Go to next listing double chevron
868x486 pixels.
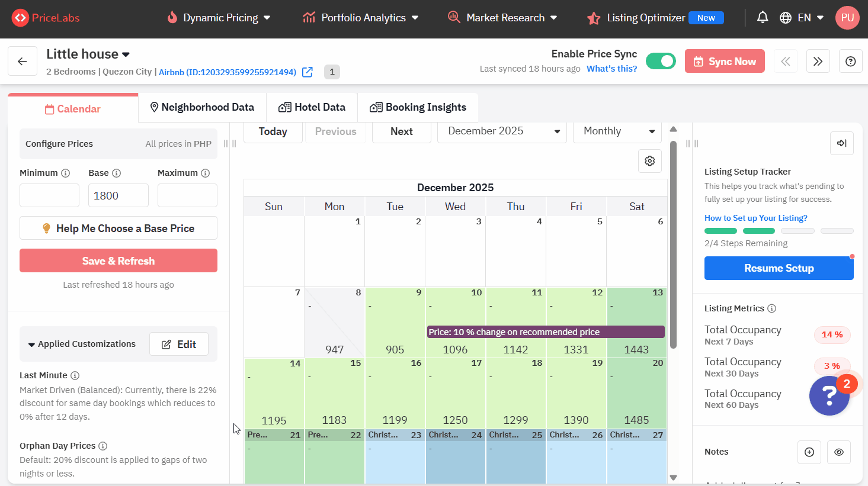coord(818,62)
